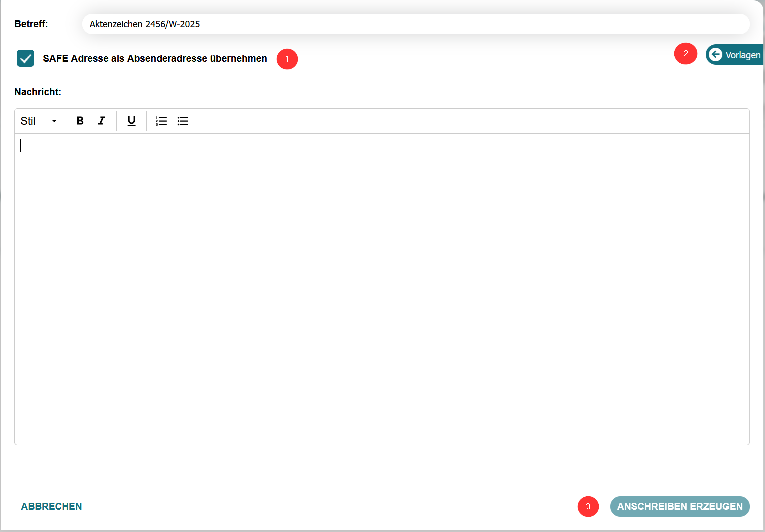Apply italic formatting with the I icon

pos(102,121)
